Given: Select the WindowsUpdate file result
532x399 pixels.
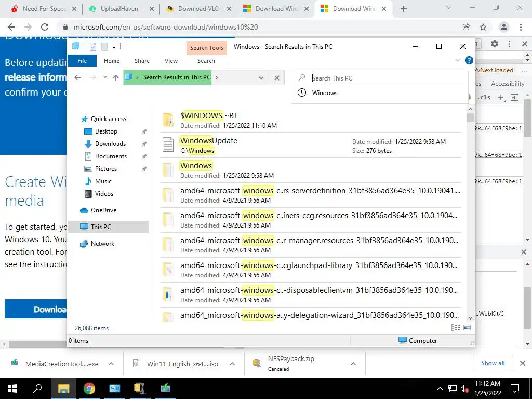Looking at the screenshot, I should (311, 145).
